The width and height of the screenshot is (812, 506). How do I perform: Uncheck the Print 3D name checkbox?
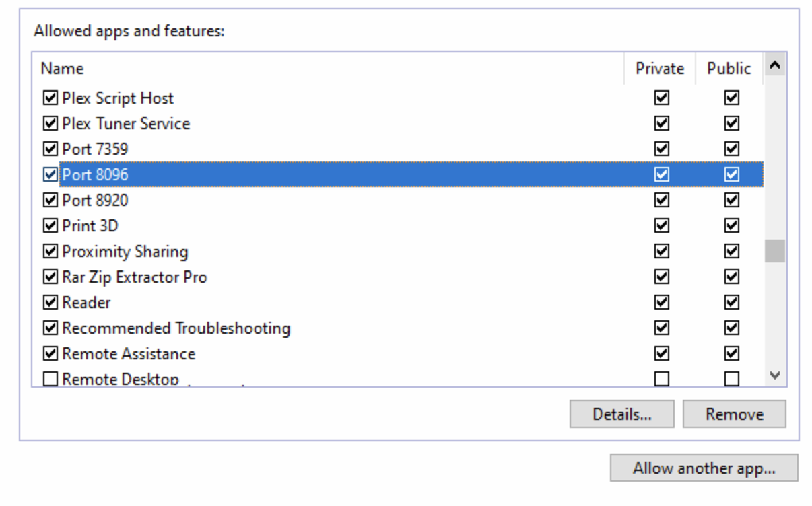click(50, 226)
